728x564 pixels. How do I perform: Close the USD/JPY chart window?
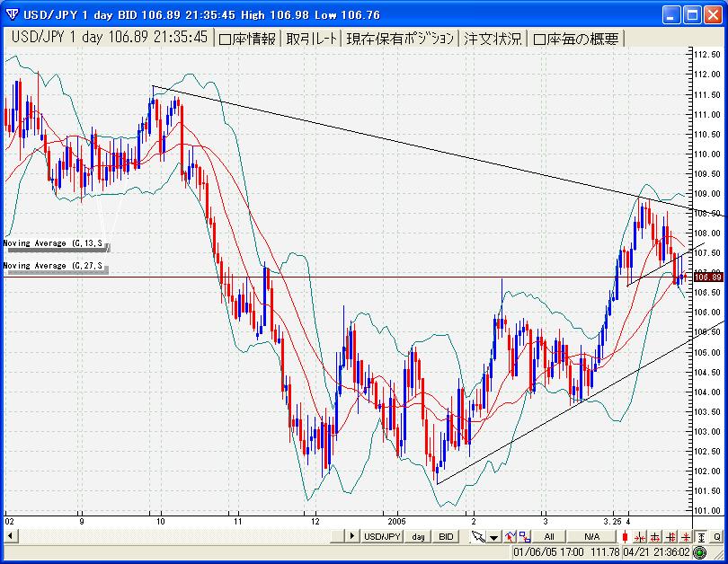713,15
